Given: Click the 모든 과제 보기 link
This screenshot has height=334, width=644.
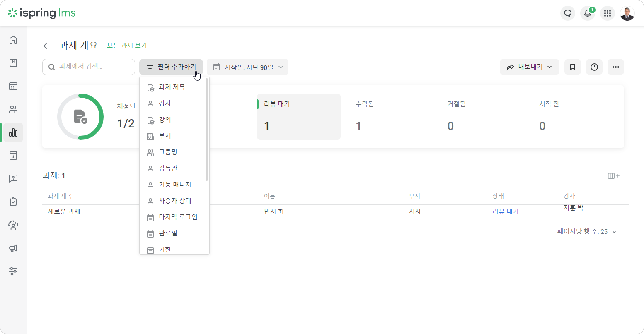Looking at the screenshot, I should pyautogui.click(x=127, y=46).
